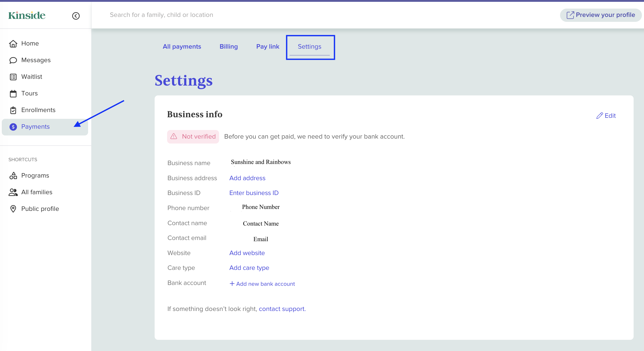Click the Email value

pyautogui.click(x=261, y=239)
